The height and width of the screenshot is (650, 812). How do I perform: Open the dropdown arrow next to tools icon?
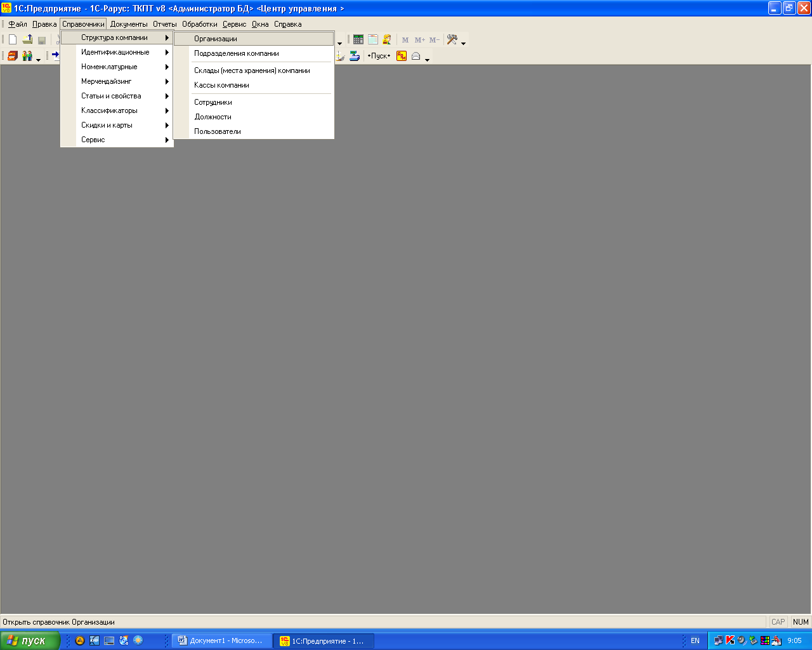(x=464, y=43)
